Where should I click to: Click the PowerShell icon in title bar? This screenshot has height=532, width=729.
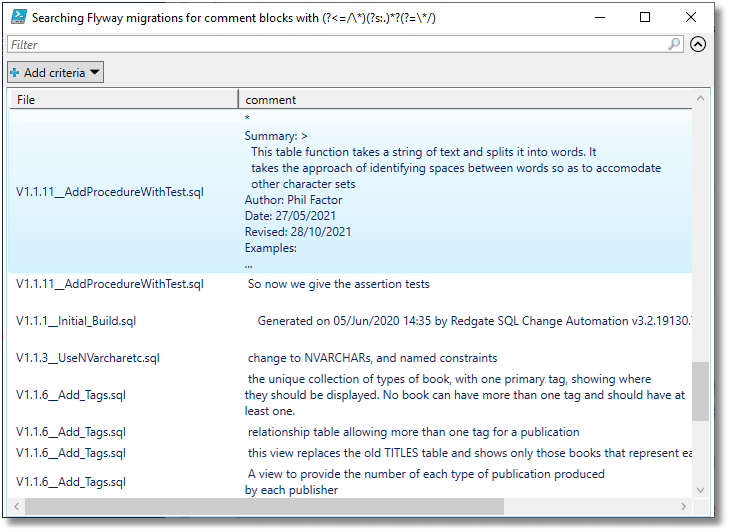(19, 17)
